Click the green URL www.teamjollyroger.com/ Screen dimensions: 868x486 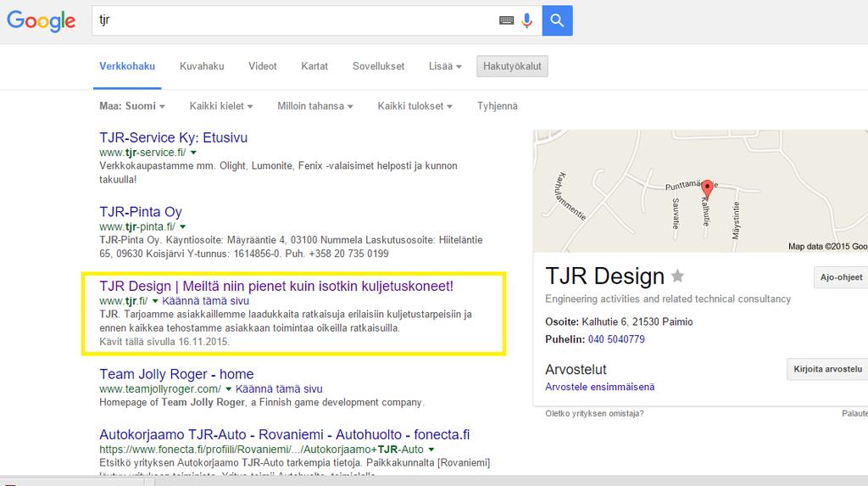160,389
